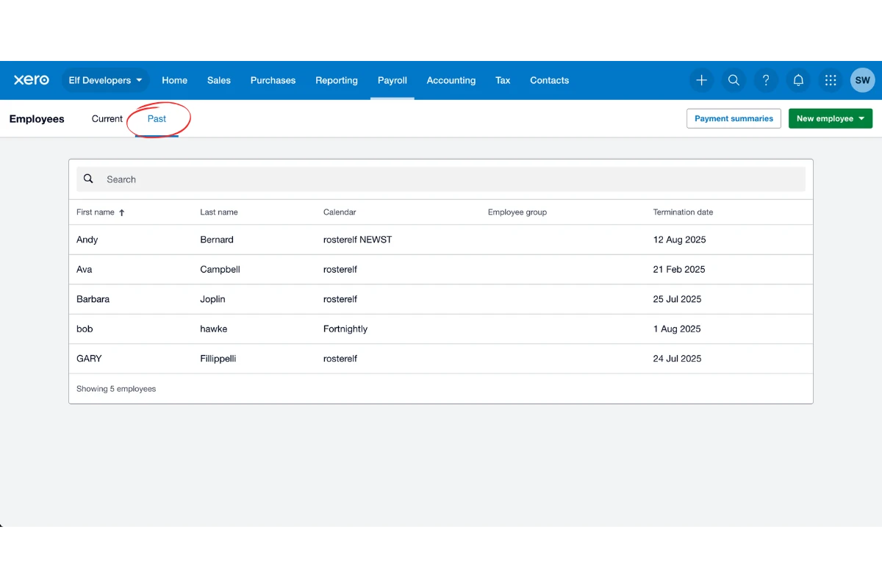Image resolution: width=882 pixels, height=588 pixels.
Task: Select the Past employees tab
Action: point(157,118)
